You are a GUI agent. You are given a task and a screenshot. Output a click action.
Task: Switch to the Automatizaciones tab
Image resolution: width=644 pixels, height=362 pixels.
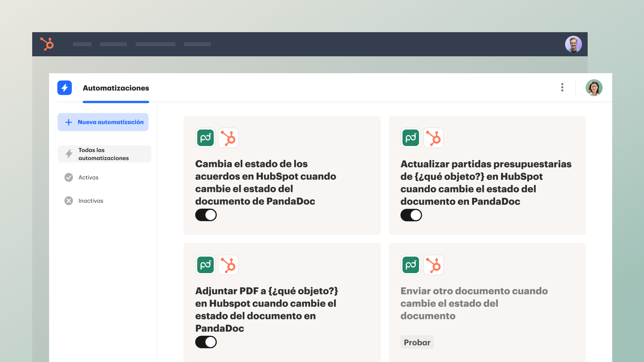pyautogui.click(x=116, y=88)
